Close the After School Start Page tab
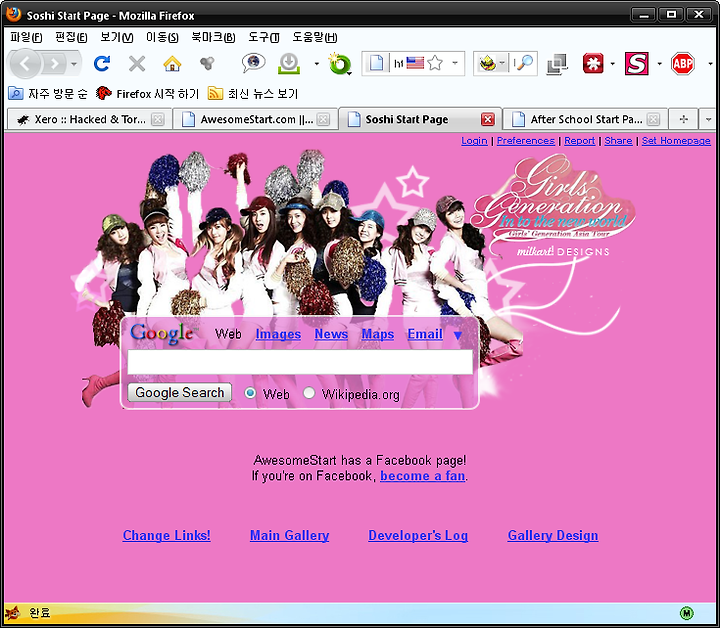The height and width of the screenshot is (628, 720). point(653,119)
